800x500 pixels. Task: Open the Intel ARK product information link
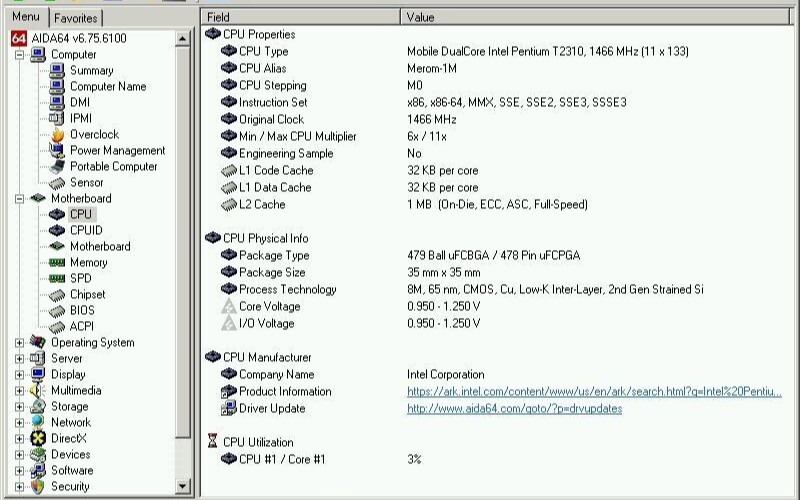[x=594, y=391]
